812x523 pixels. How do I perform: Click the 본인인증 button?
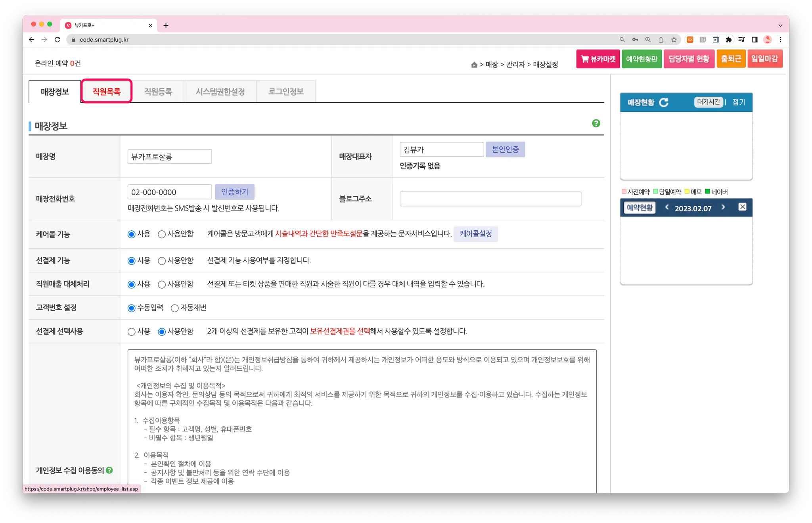click(x=505, y=149)
